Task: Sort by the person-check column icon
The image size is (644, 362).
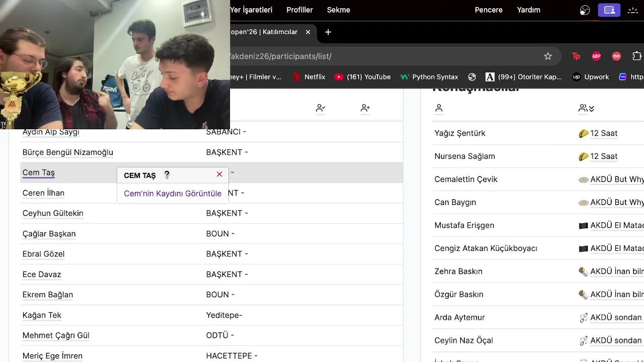Action: coord(320,108)
